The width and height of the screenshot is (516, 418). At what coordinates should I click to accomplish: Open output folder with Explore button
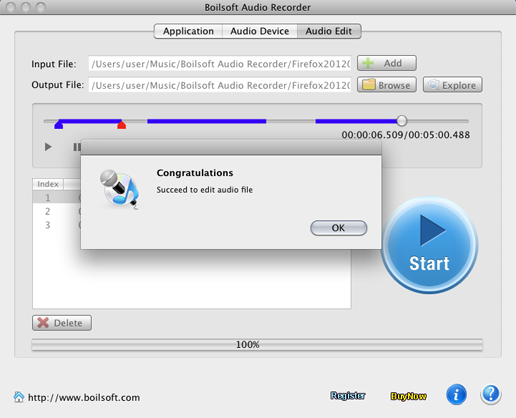coord(453,85)
